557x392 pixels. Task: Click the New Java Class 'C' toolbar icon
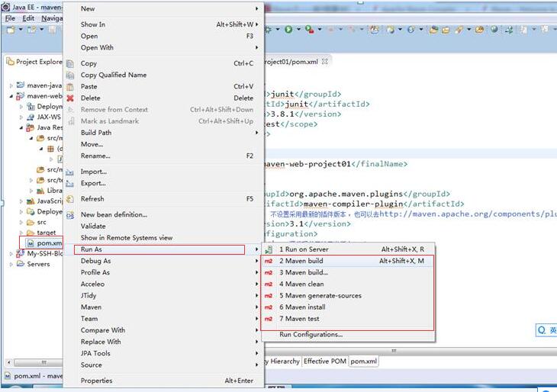coord(411,30)
